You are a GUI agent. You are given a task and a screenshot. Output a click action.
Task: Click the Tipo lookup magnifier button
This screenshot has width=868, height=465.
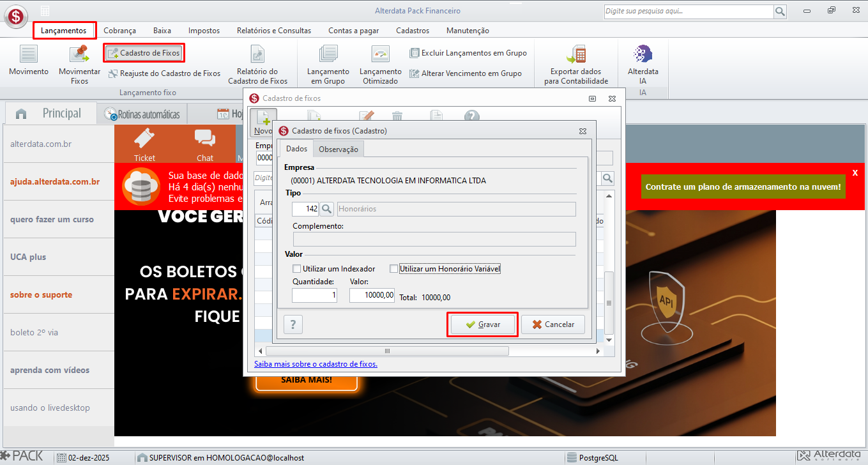(326, 209)
